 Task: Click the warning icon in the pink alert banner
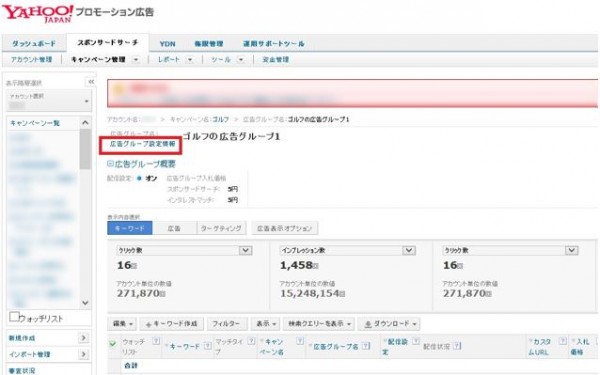coord(119,89)
